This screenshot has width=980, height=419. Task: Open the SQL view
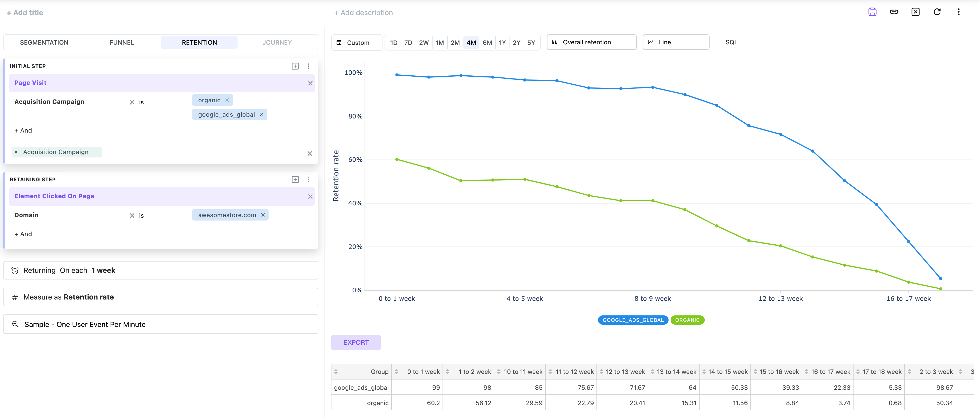pyautogui.click(x=731, y=42)
